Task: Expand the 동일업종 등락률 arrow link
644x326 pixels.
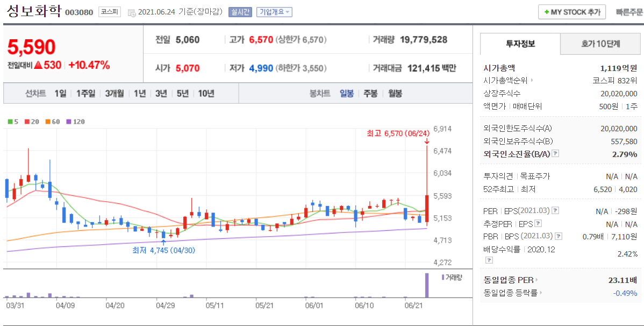Action: (540, 293)
